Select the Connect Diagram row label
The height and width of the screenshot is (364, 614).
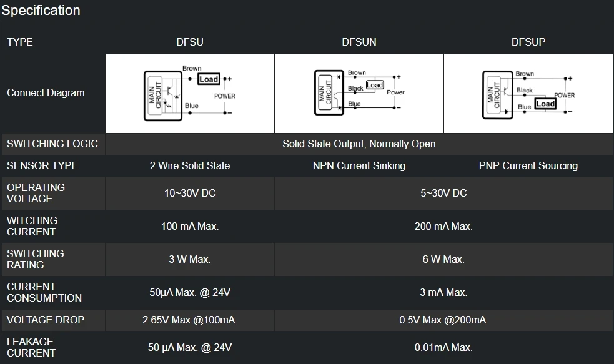pyautogui.click(x=46, y=93)
